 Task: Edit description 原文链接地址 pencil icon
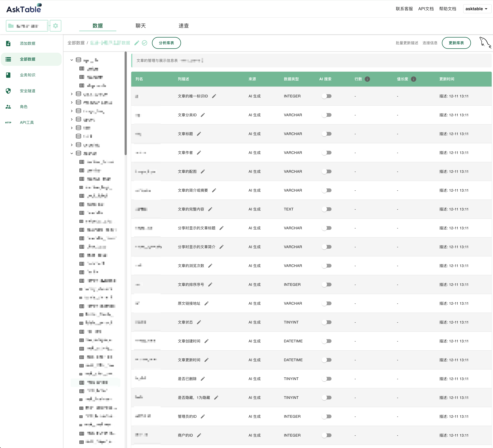pos(206,303)
